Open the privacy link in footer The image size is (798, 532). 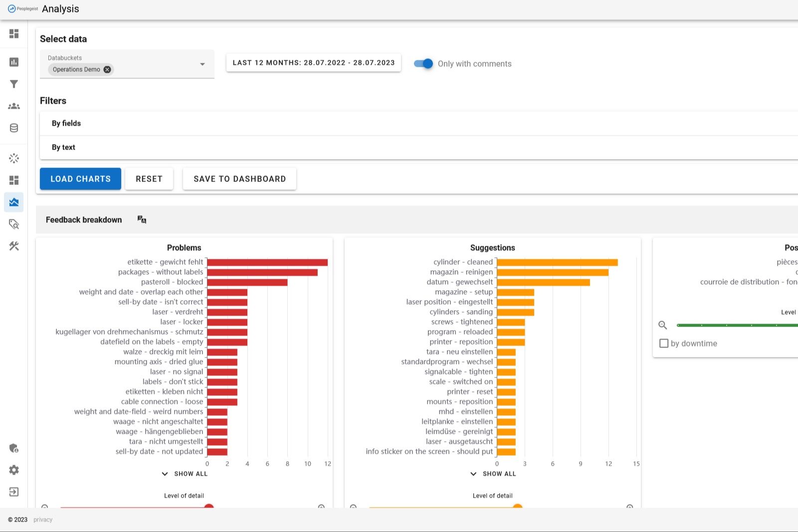click(43, 520)
